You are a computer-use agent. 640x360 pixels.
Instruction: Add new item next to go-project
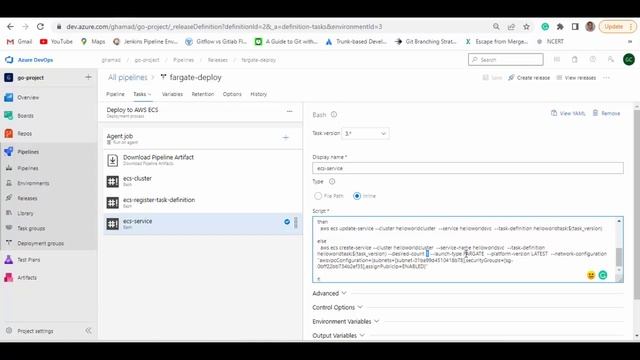click(88, 77)
